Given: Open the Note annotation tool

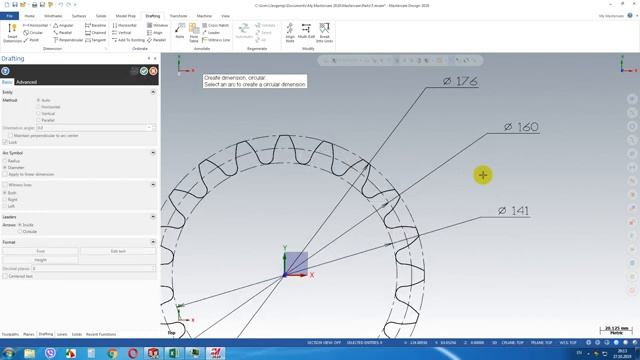Looking at the screenshot, I should 180,31.
